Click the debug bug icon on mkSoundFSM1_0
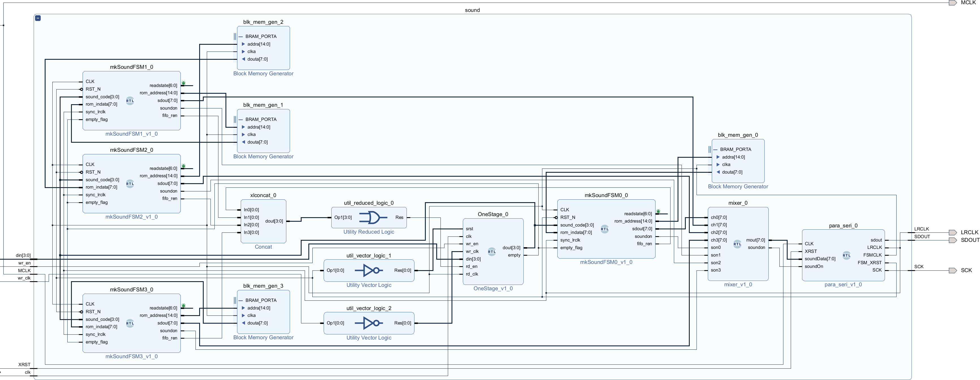 [183, 83]
